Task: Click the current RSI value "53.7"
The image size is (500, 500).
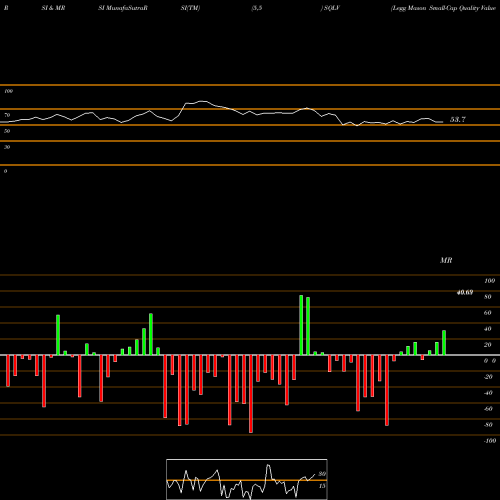Action: [458, 120]
